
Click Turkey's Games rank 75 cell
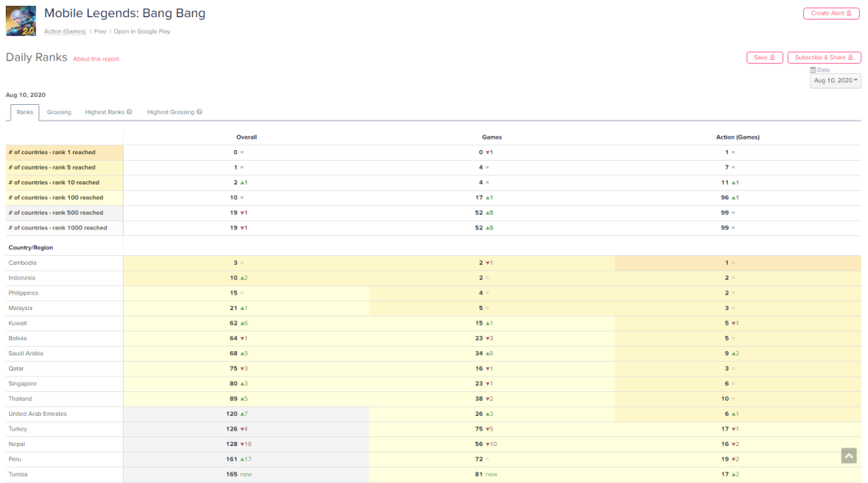(491, 430)
